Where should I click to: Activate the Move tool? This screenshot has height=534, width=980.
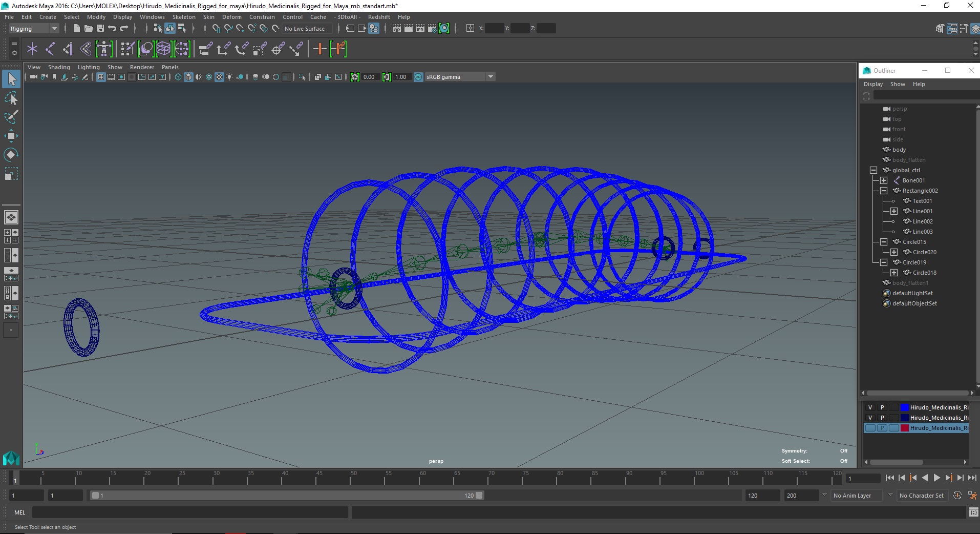11,136
